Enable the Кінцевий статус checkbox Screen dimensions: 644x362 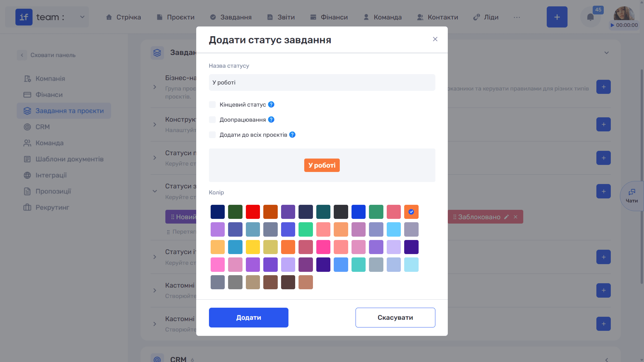(212, 104)
